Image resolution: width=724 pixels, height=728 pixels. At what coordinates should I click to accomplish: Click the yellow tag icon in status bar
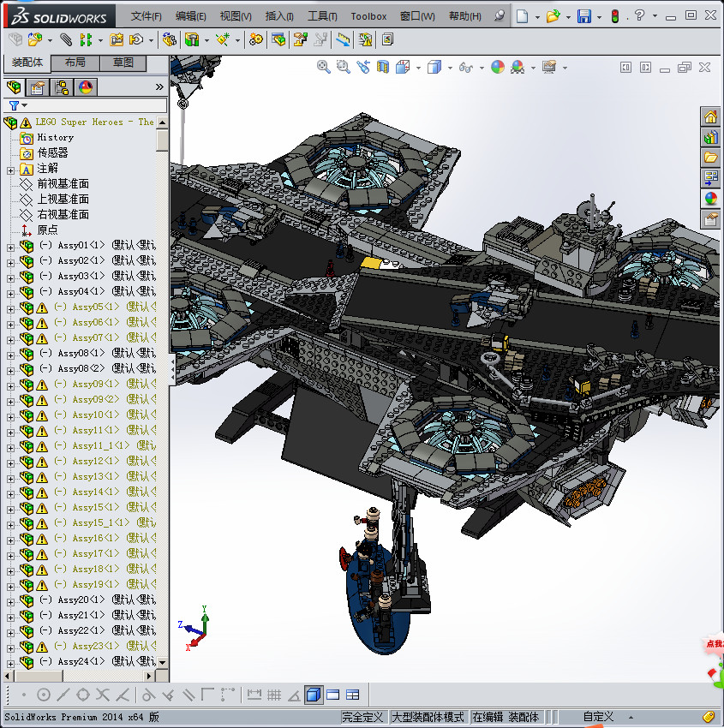click(709, 718)
